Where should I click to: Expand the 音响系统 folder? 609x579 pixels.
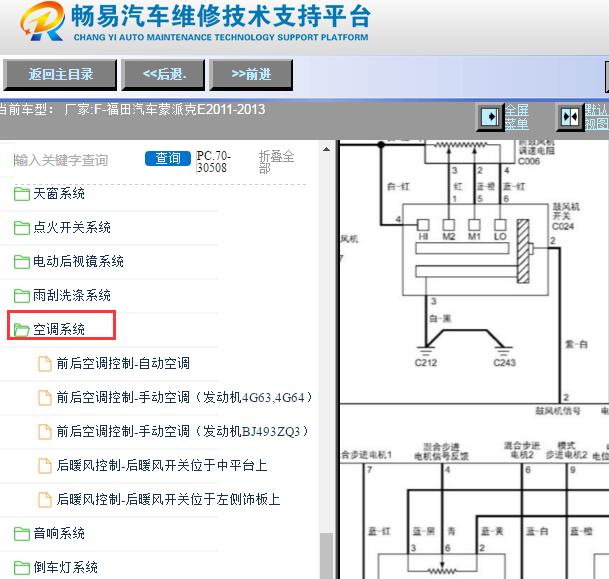click(x=59, y=533)
